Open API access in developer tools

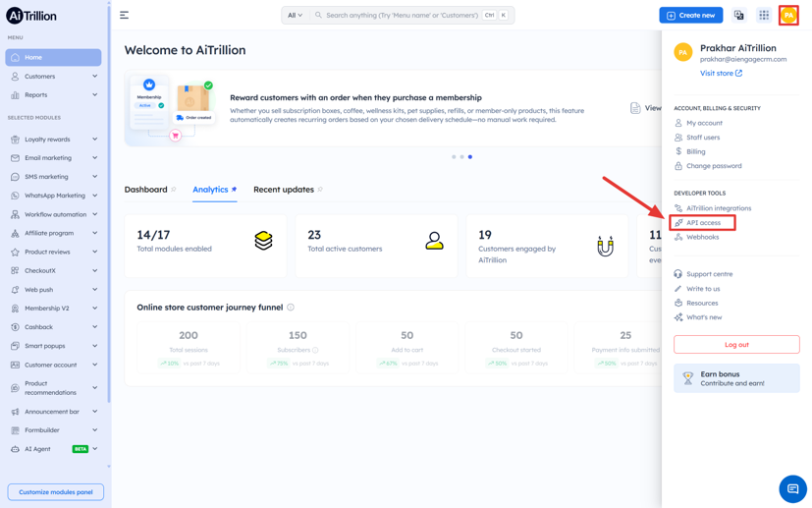(703, 222)
